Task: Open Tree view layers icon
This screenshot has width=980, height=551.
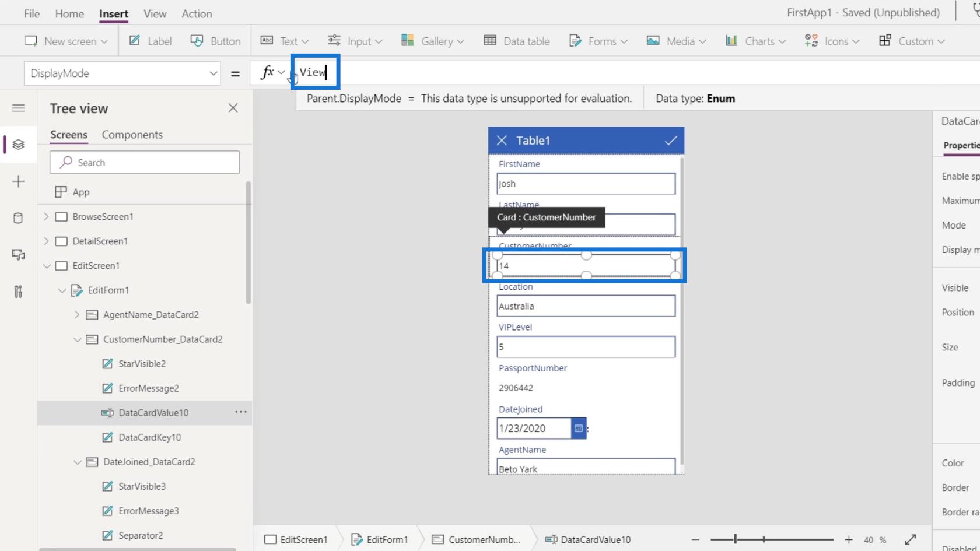Action: 18,144
